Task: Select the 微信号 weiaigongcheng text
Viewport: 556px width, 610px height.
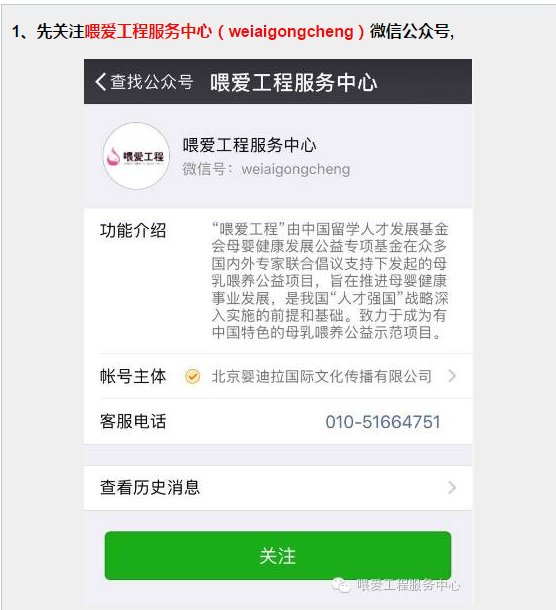Action: (266, 169)
